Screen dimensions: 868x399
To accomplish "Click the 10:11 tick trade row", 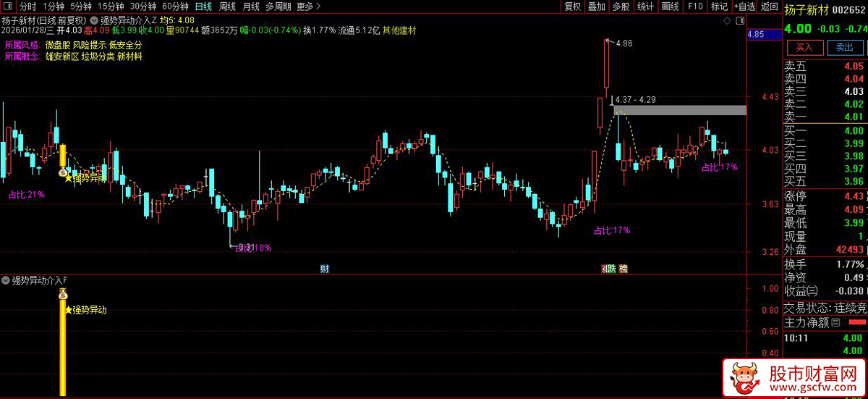I will [x=825, y=337].
